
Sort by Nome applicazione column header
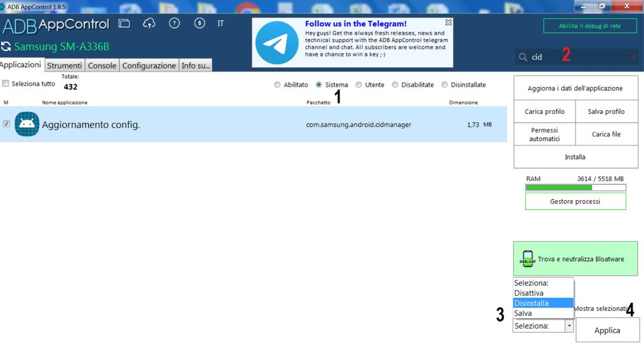coord(65,103)
